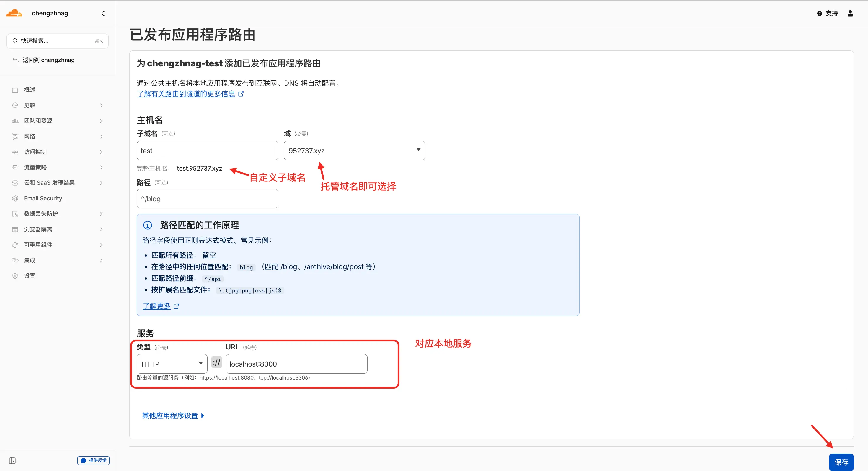Screen dimensions: 868x471
Task: Open the user profile icon
Action: tap(850, 13)
